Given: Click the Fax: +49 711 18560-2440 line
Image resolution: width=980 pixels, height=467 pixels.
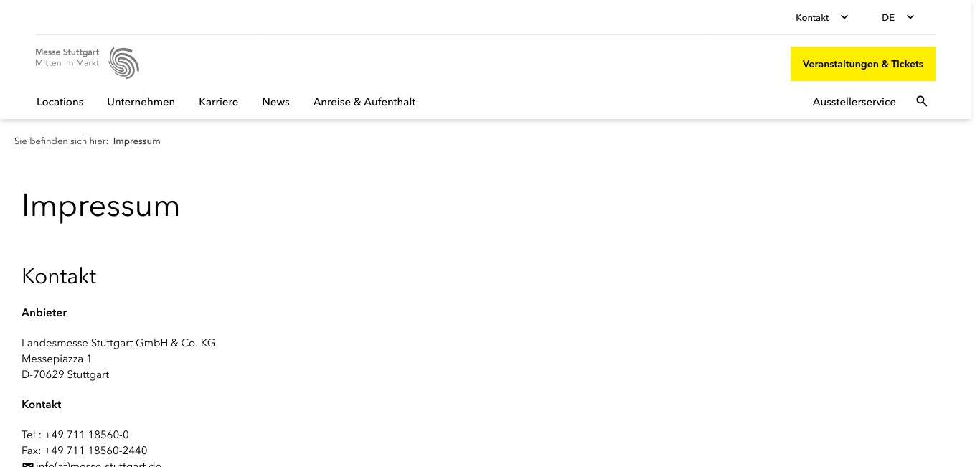Looking at the screenshot, I should [85, 451].
